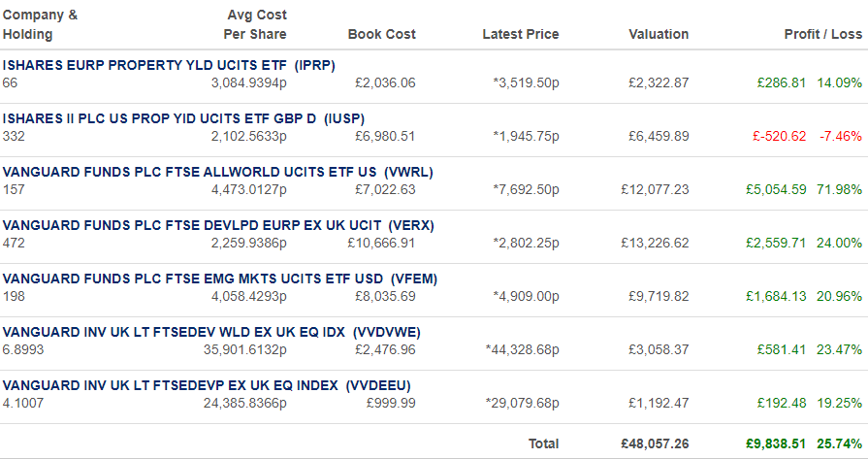868x459 pixels.
Task: Open VANGUARD FTSE ALLWORLD UCITS ETF (VWRL) link
Action: 218,172
